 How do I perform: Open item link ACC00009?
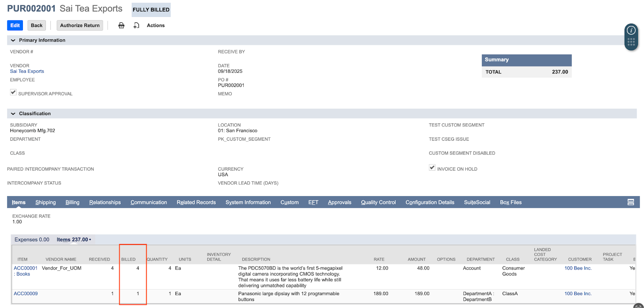pyautogui.click(x=26, y=294)
